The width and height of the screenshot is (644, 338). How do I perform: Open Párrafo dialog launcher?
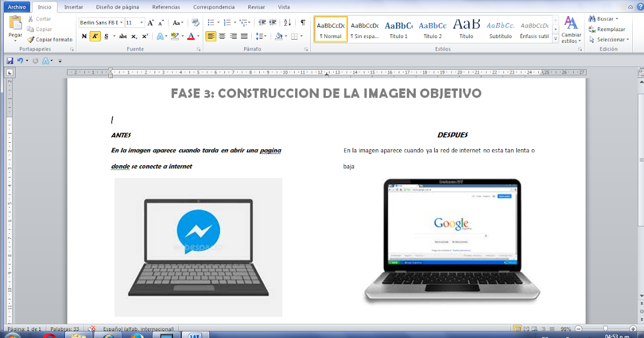306,49
